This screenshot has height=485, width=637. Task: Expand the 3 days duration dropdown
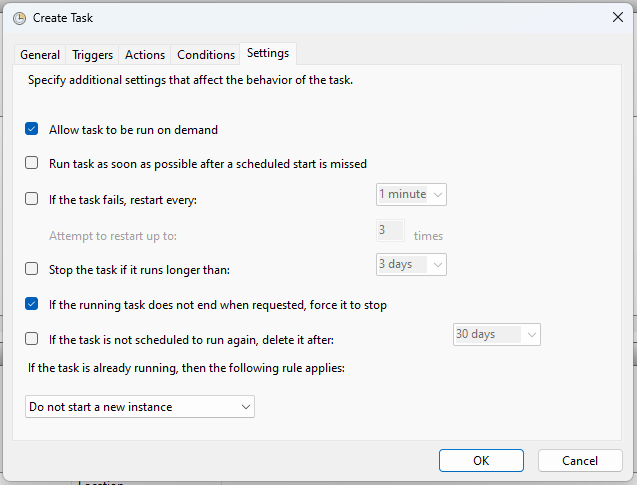(411, 264)
